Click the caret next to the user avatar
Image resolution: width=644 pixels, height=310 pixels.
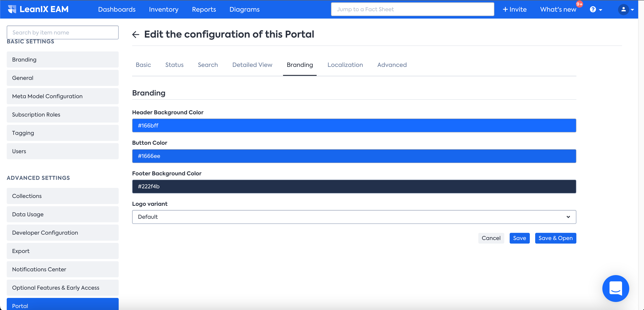point(632,10)
